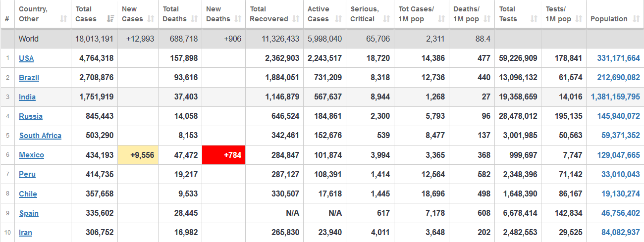Open Brazil population link 212,690,082
This screenshot has width=644, height=242.
(x=618, y=78)
